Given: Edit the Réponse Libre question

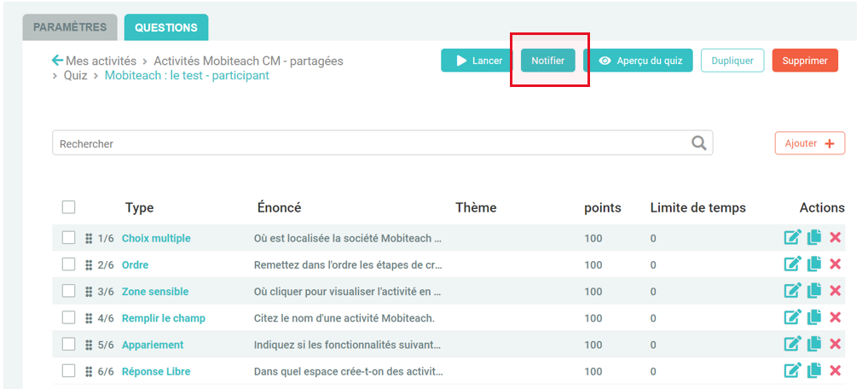Looking at the screenshot, I should tap(792, 371).
